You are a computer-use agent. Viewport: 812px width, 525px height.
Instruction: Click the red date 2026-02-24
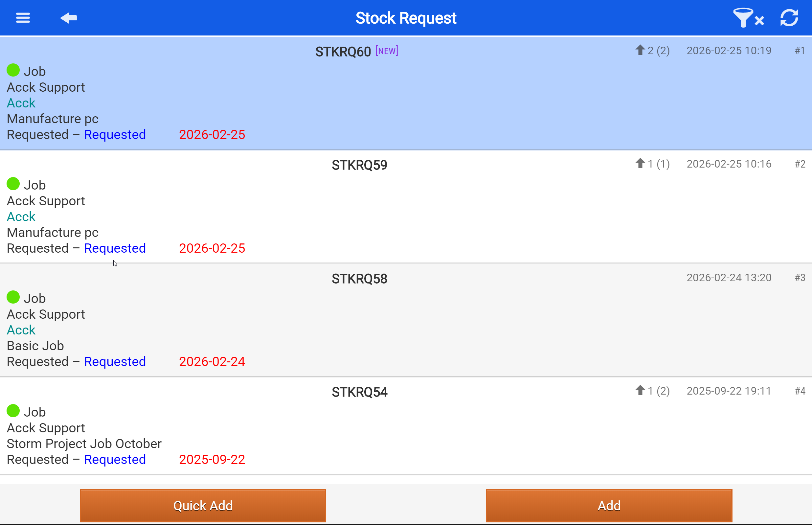click(x=212, y=362)
